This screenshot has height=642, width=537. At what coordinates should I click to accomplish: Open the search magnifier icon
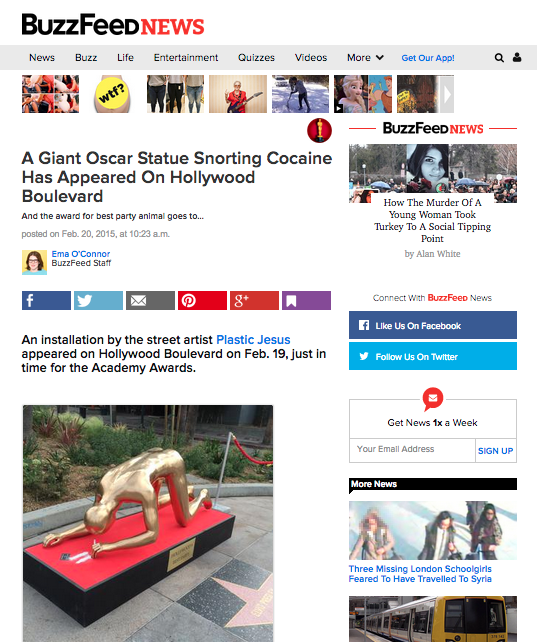[x=499, y=58]
